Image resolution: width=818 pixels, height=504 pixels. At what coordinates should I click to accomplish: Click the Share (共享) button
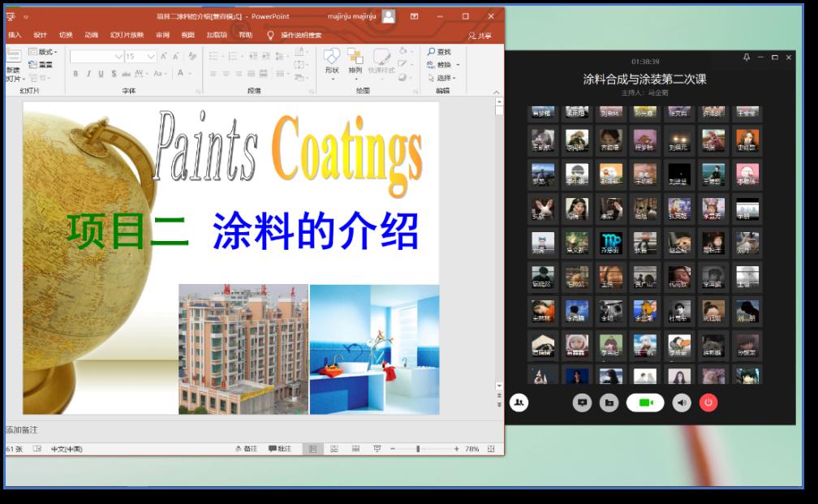pos(480,36)
